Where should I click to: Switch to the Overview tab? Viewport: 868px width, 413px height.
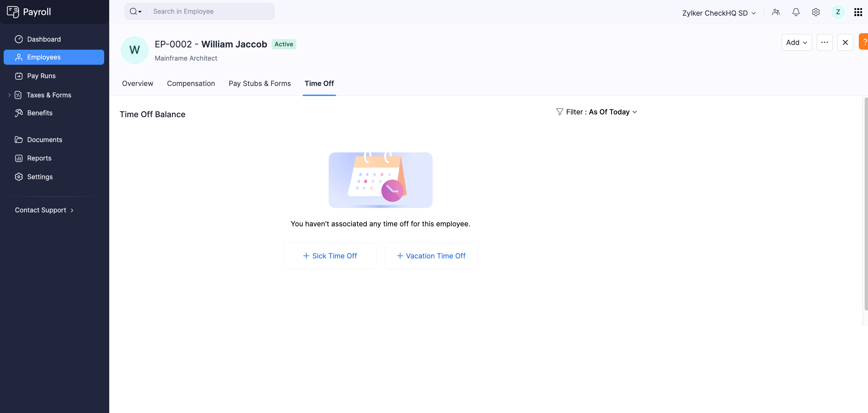point(137,83)
